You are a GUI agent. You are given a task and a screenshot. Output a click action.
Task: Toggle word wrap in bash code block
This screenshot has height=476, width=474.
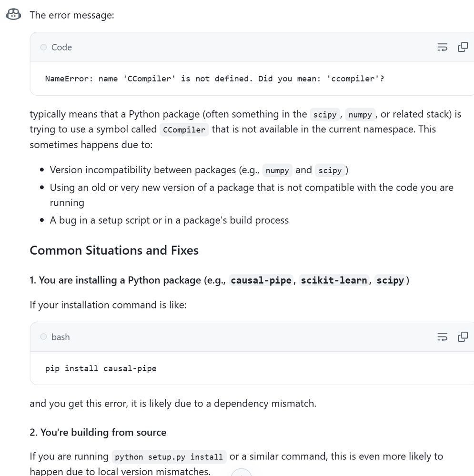442,337
